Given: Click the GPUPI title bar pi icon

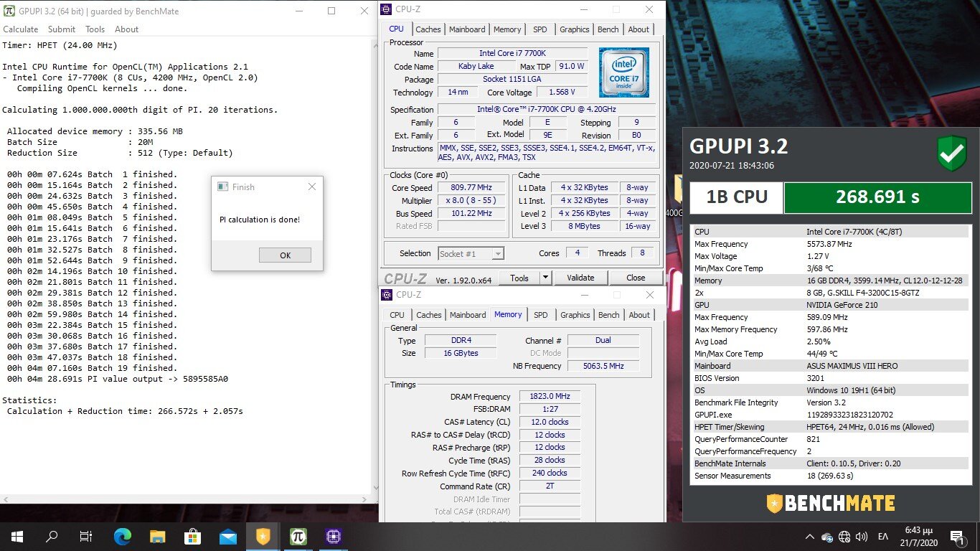Looking at the screenshot, I should click(x=9, y=11).
